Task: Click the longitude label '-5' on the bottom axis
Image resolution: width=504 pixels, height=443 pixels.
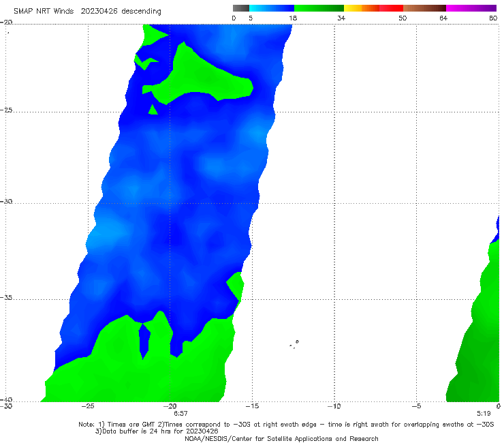Action: (417, 406)
